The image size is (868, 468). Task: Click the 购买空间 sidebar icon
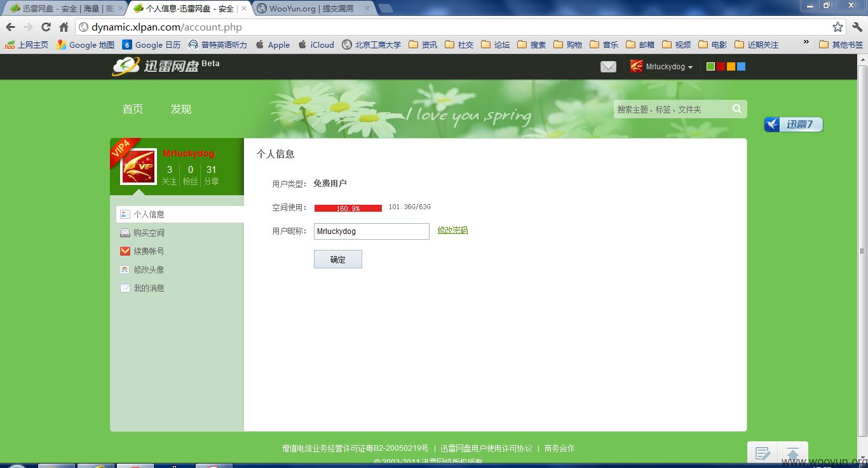125,233
